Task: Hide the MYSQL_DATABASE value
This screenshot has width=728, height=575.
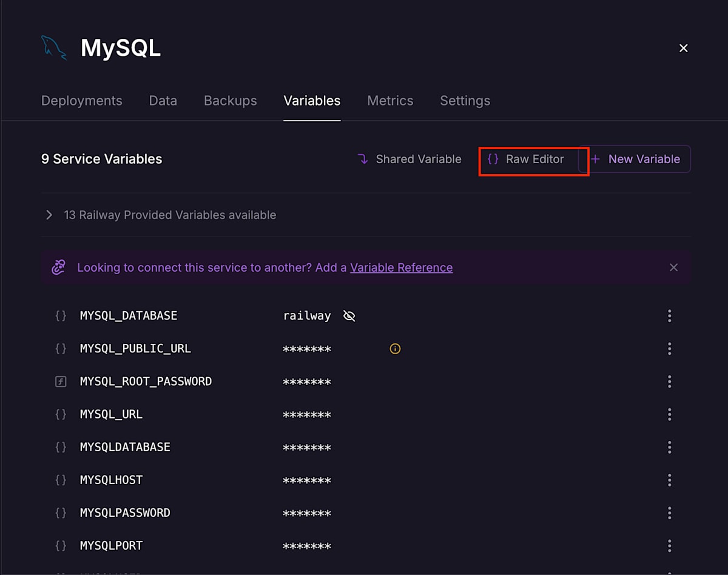Action: (349, 316)
